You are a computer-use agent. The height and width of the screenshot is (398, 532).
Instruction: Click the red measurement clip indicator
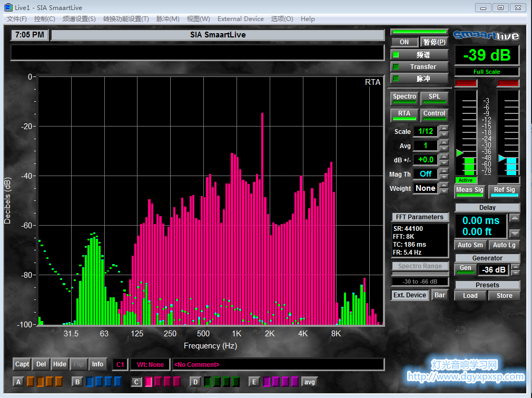tap(466, 83)
